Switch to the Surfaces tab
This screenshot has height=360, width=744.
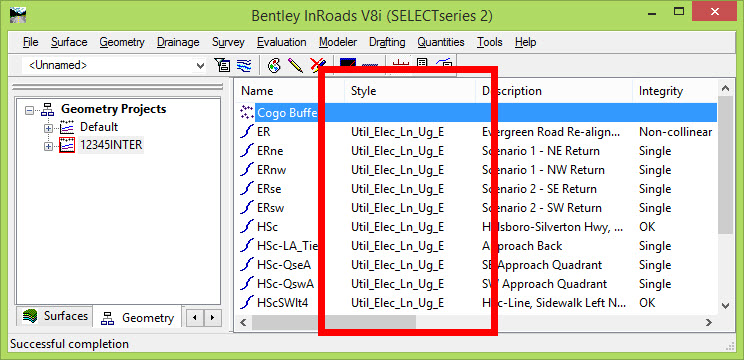pyautogui.click(x=56, y=316)
